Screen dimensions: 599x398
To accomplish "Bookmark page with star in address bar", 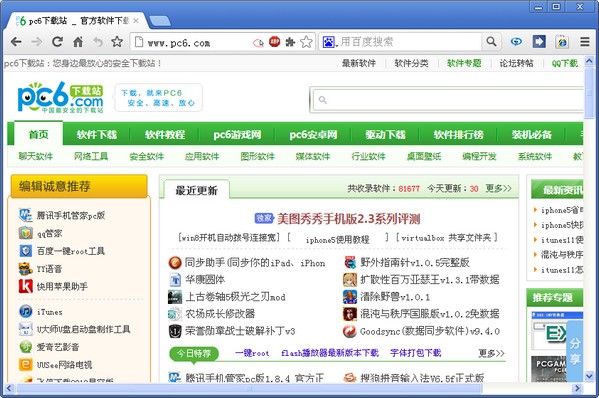I will tap(306, 42).
